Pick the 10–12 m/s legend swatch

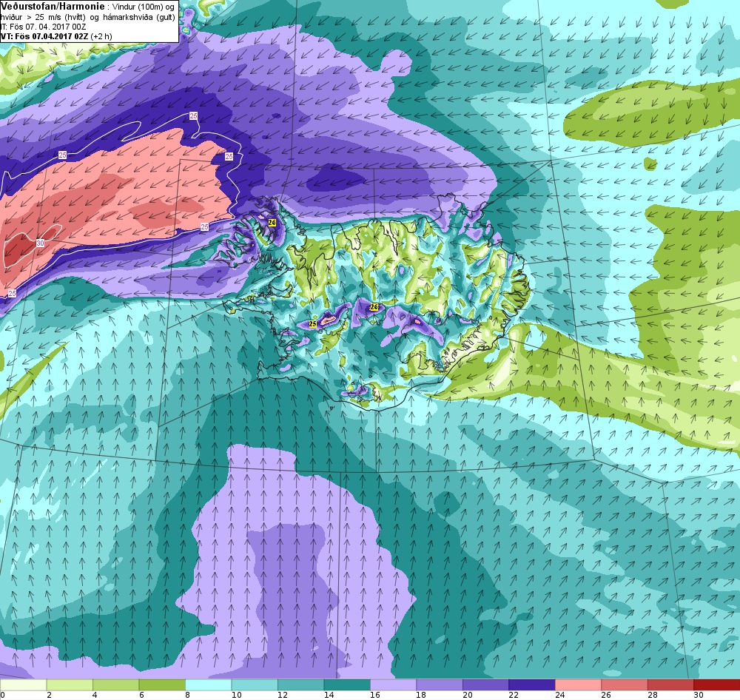[255, 684]
